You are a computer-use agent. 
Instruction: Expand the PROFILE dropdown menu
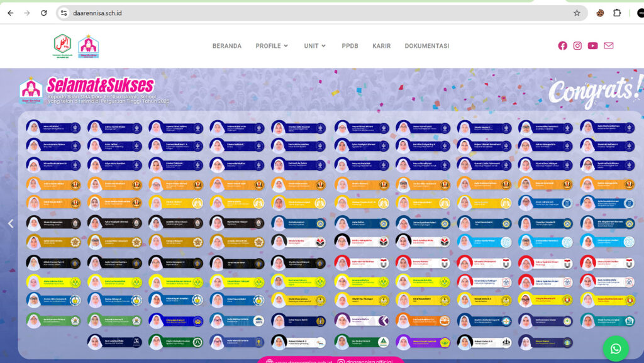pyautogui.click(x=272, y=46)
